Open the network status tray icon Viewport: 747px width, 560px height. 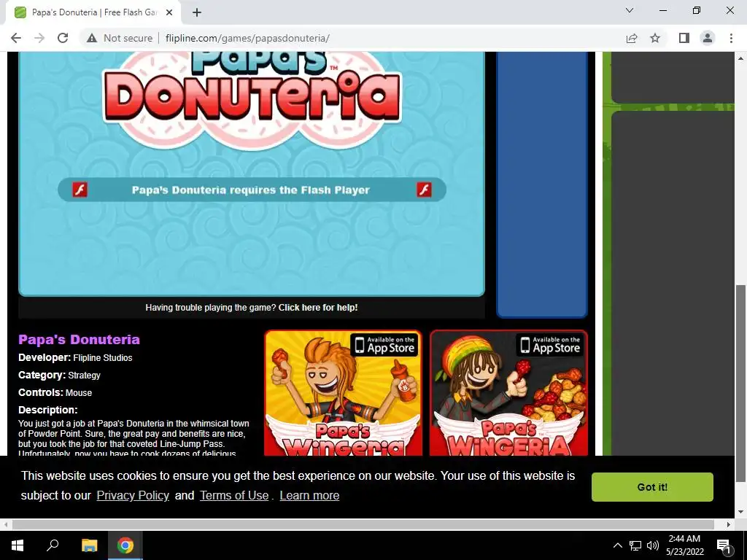click(x=635, y=545)
